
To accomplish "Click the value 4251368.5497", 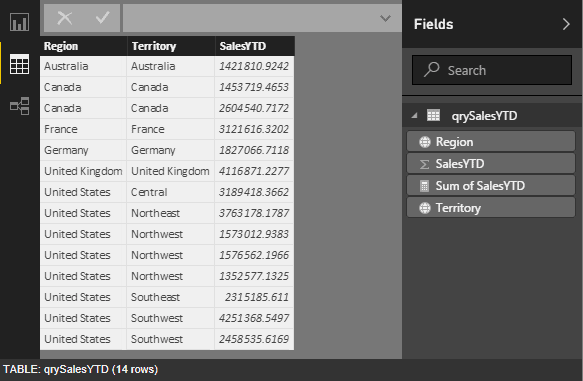I will coord(254,318).
